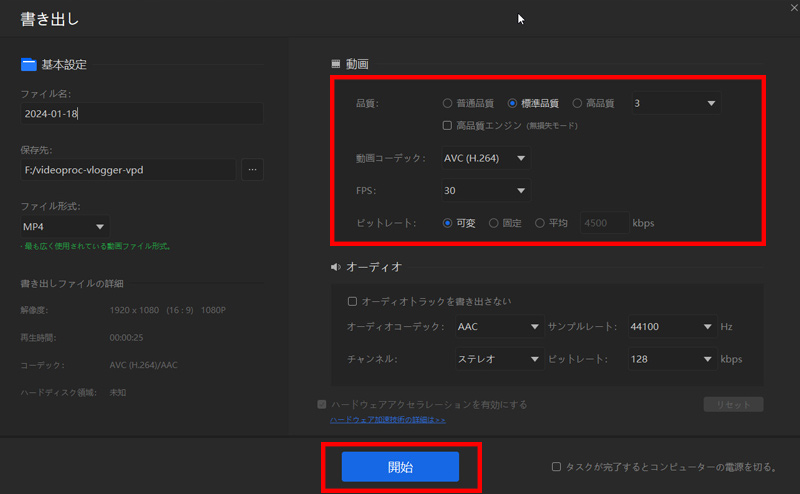Expand the AVC (H.264) video codec dropdown
Screen dimensions: 800x494
click(x=486, y=158)
